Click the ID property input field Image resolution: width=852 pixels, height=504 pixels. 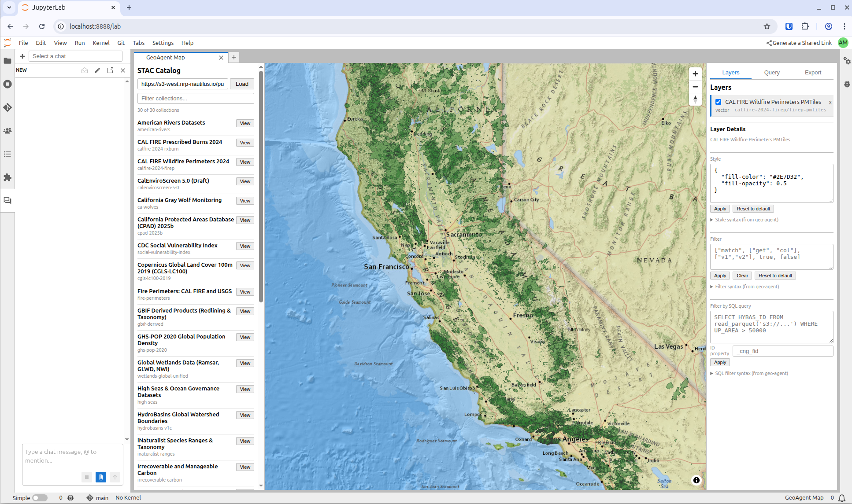pyautogui.click(x=783, y=351)
